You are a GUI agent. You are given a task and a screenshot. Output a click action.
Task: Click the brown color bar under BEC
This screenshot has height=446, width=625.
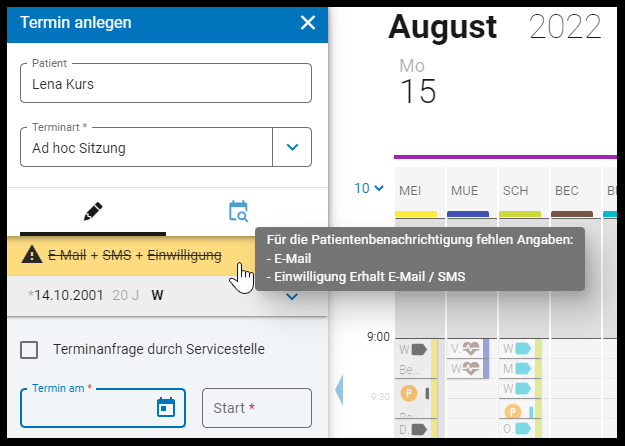[572, 214]
